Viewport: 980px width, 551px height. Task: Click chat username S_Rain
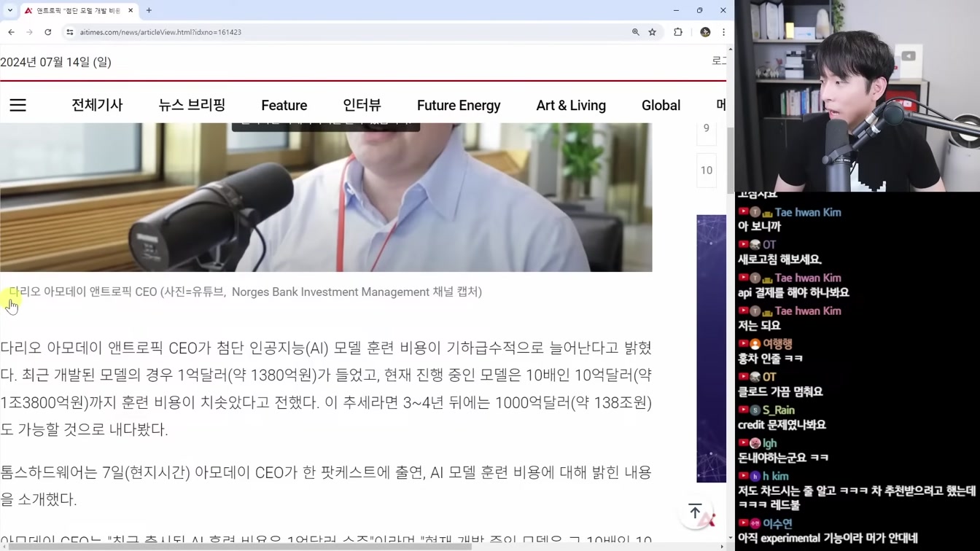click(779, 410)
